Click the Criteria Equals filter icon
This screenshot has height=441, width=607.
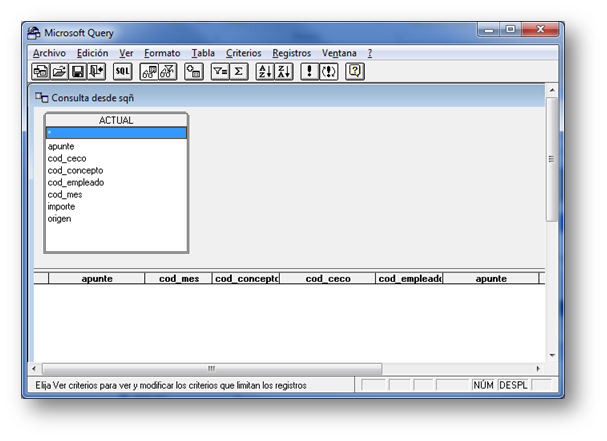coord(220,72)
